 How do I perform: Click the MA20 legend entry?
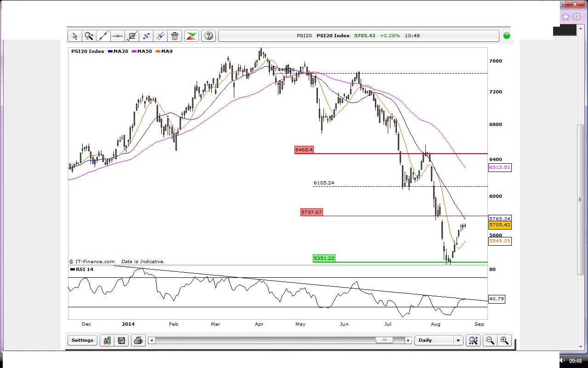(x=118, y=52)
